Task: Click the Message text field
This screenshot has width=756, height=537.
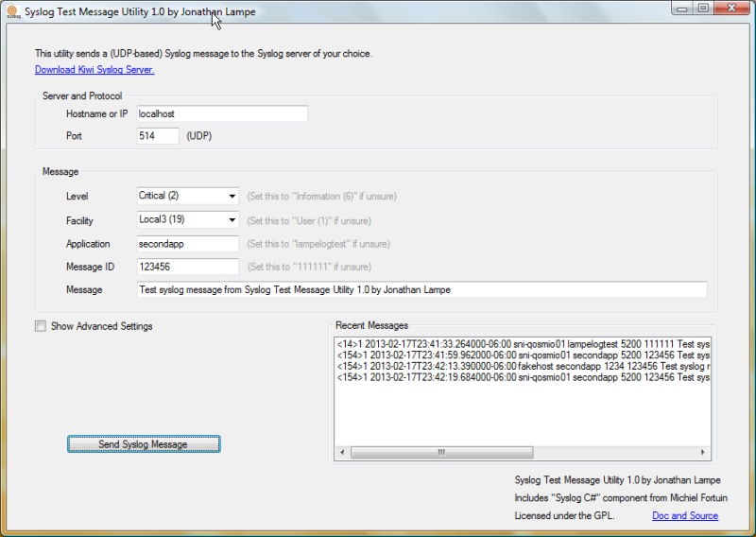Action: point(421,290)
